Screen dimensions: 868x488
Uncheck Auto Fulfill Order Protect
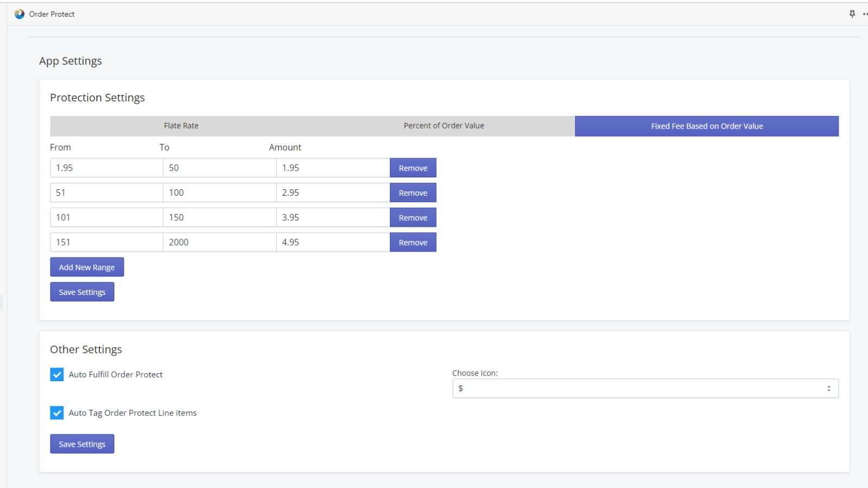tap(57, 374)
